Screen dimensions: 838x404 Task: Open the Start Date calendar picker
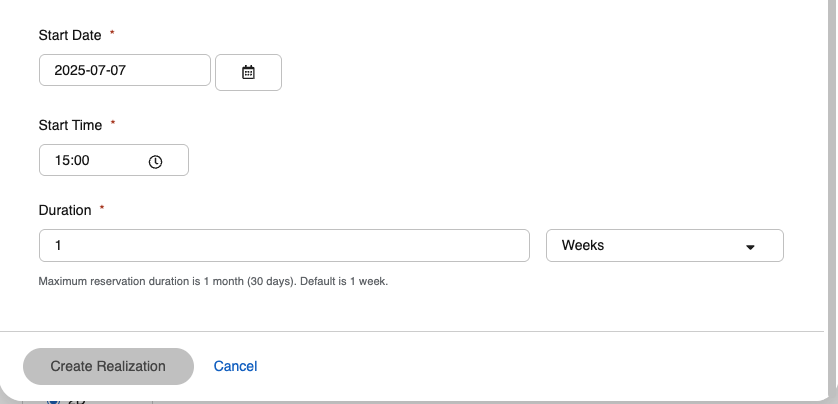(x=248, y=72)
